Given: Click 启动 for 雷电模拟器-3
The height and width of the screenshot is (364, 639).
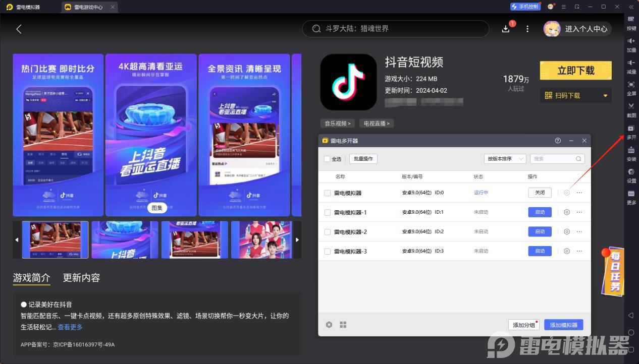Looking at the screenshot, I should click(540, 251).
